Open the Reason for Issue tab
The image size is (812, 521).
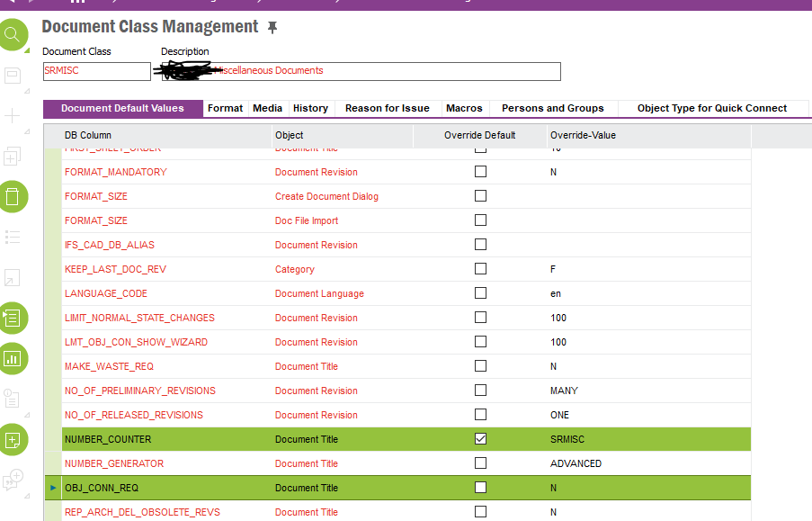click(x=388, y=108)
